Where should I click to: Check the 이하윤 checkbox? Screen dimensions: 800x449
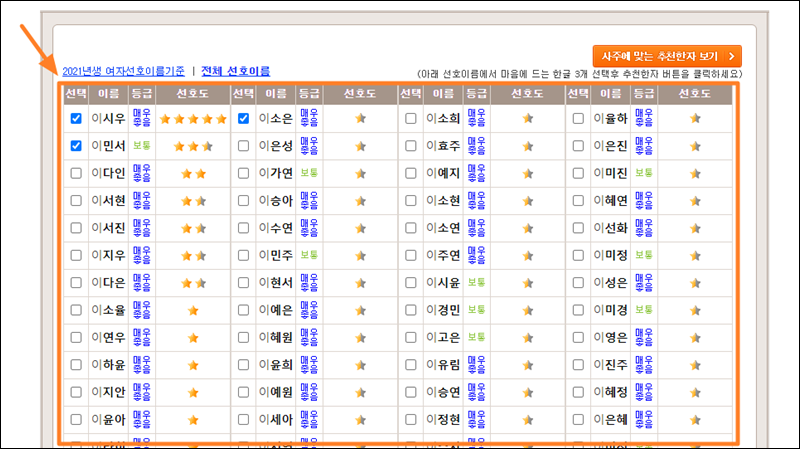[76, 365]
